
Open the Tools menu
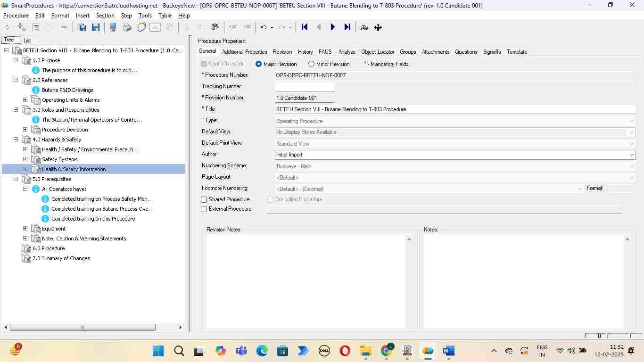[x=145, y=16]
